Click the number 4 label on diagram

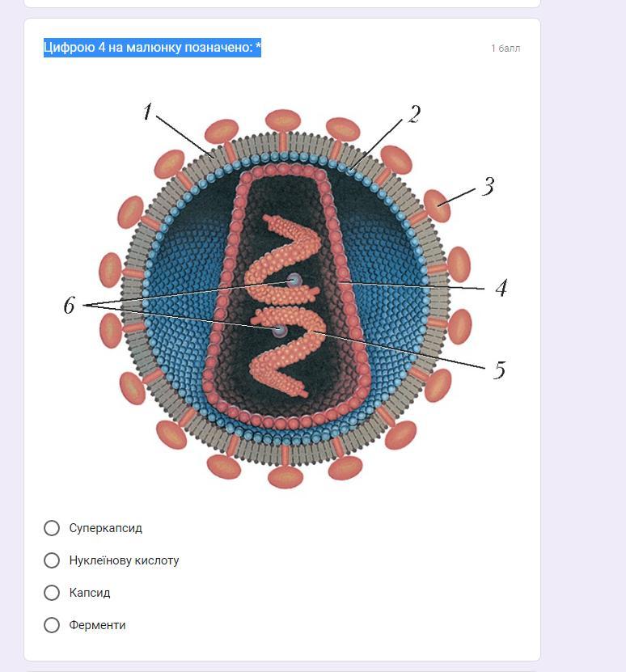(x=501, y=288)
